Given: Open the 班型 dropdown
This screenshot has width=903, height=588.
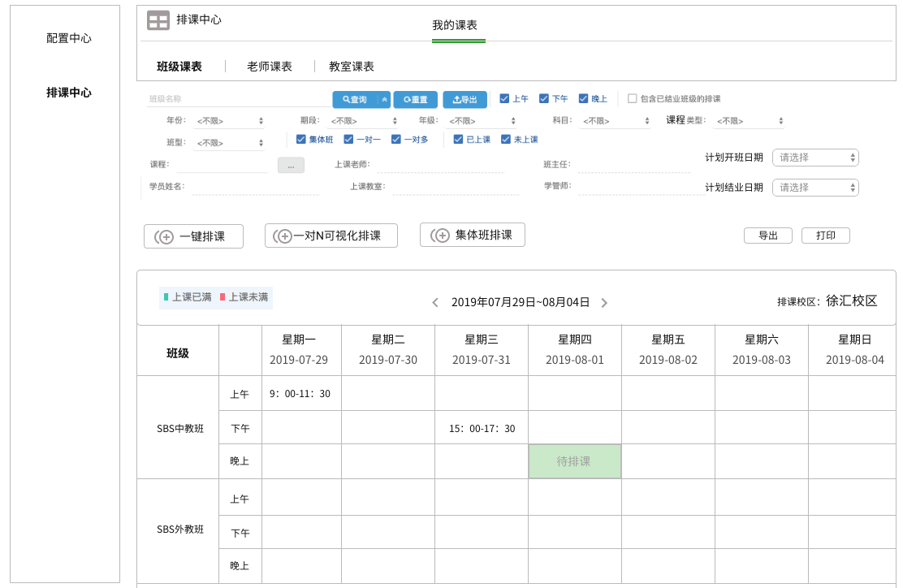Looking at the screenshot, I should pyautogui.click(x=230, y=143).
